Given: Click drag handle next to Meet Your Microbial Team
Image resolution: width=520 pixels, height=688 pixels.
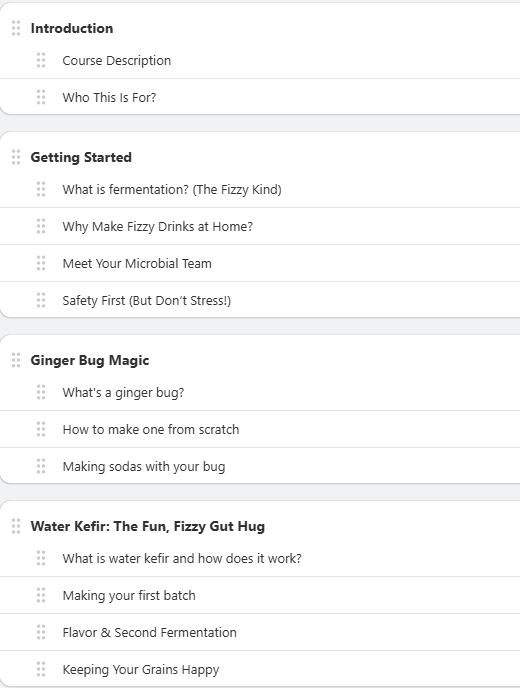Looking at the screenshot, I should [x=41, y=263].
